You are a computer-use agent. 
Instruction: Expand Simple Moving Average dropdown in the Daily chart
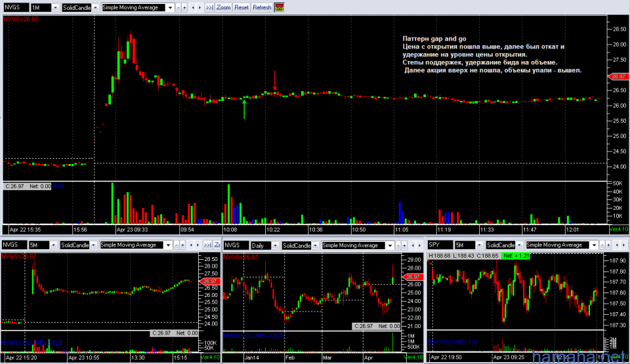390,245
